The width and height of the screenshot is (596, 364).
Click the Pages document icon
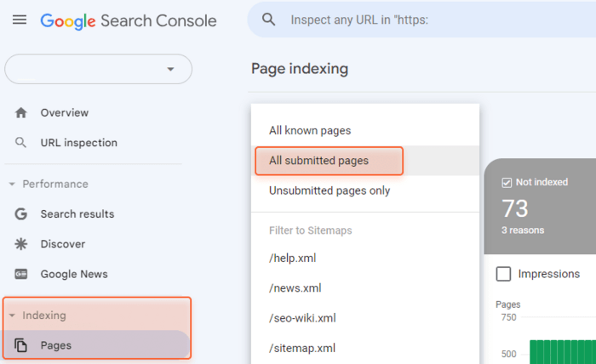pyautogui.click(x=21, y=345)
